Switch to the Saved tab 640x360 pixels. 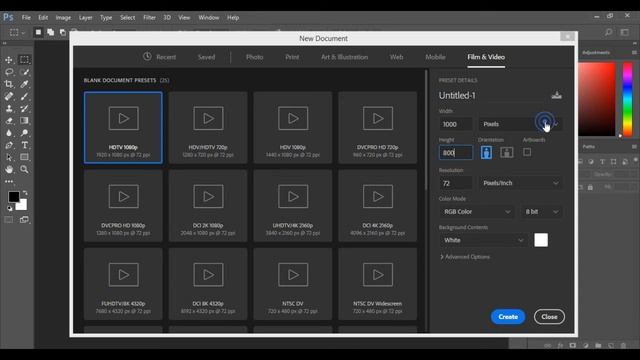tap(206, 57)
